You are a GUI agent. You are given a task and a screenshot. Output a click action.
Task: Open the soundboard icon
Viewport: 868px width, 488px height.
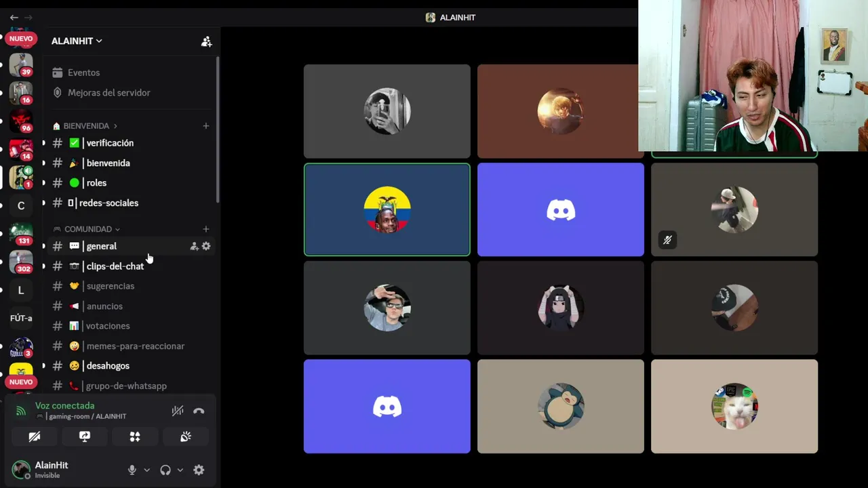[185, 436]
